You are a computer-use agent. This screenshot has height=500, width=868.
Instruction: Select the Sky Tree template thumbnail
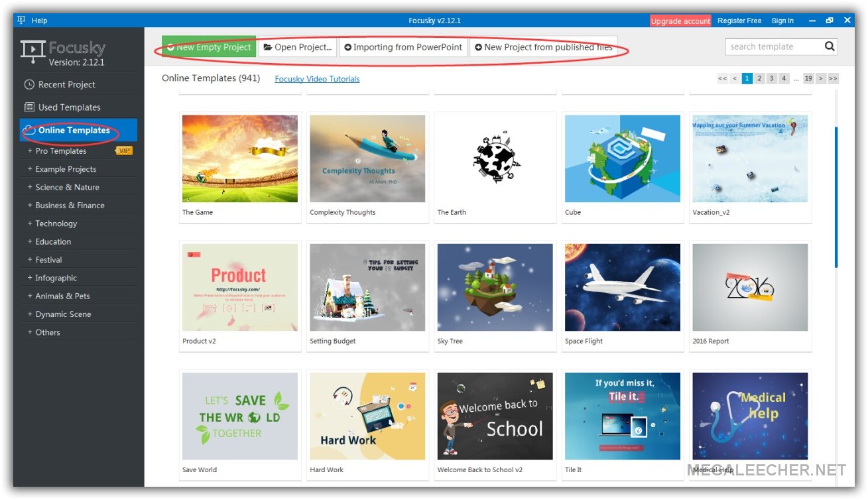click(x=495, y=287)
